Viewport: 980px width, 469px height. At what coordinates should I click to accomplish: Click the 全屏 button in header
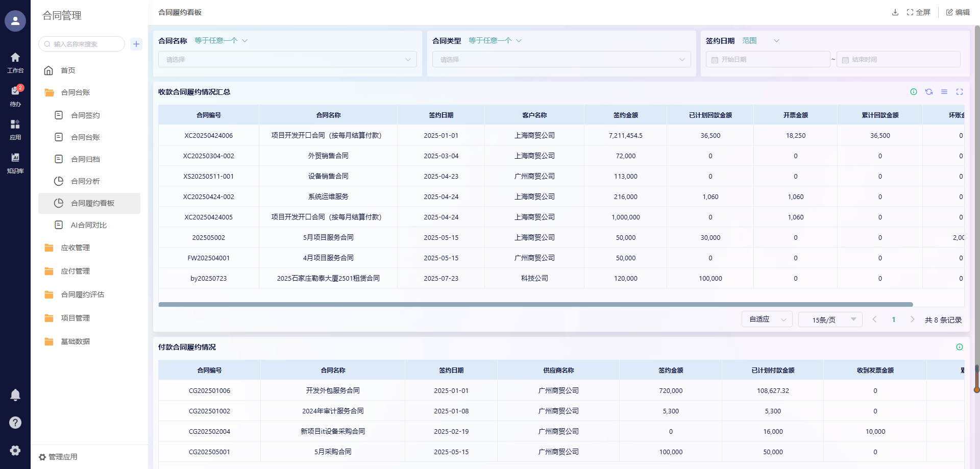point(919,12)
